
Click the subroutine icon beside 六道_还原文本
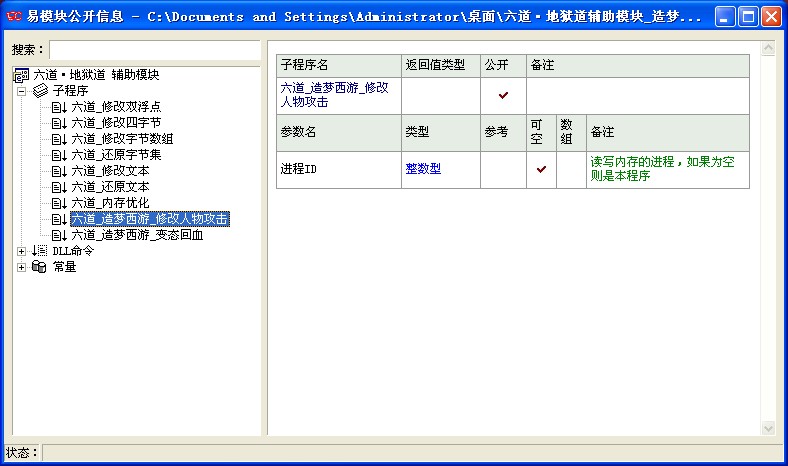click(x=59, y=188)
